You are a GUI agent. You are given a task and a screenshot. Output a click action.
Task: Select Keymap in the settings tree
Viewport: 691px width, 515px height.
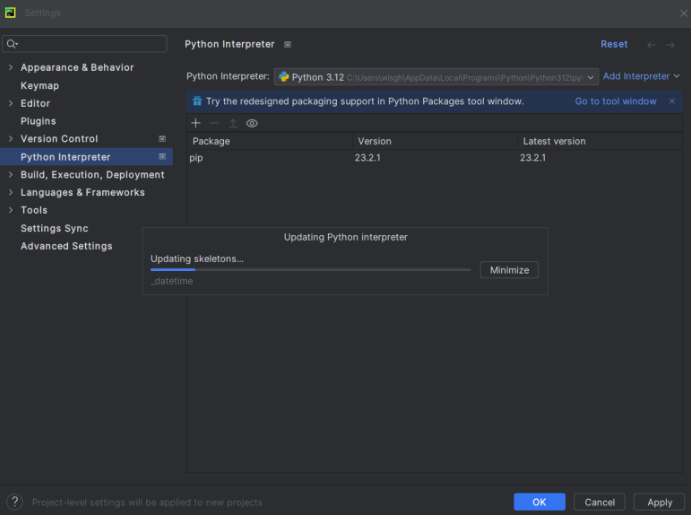click(x=40, y=85)
